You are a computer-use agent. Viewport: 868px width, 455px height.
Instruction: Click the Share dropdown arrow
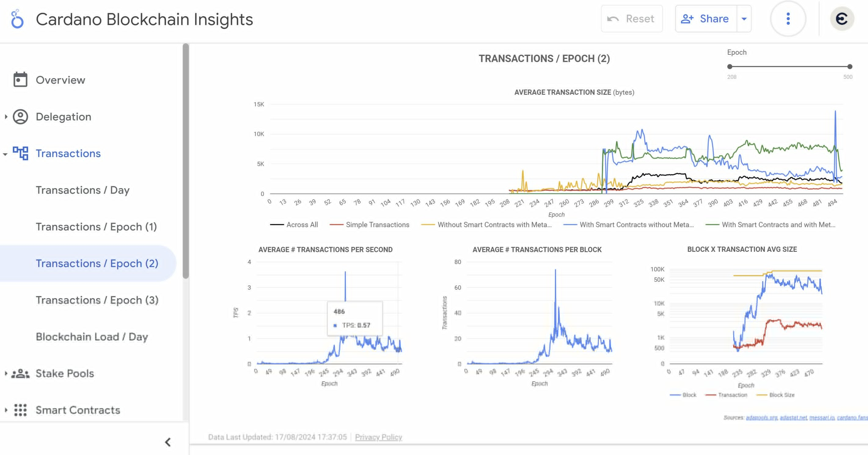[745, 18]
